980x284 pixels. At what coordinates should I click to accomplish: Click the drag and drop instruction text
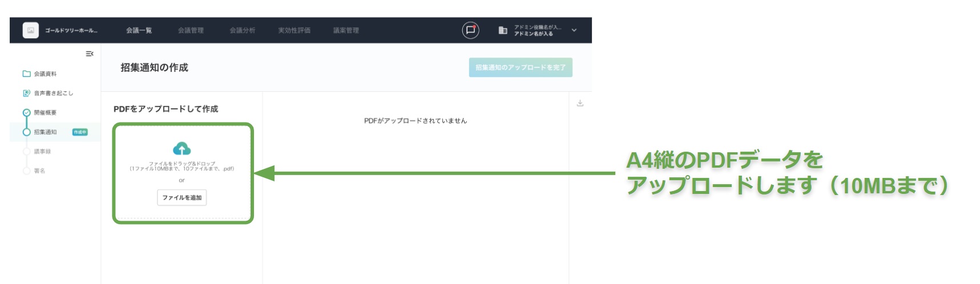182,166
